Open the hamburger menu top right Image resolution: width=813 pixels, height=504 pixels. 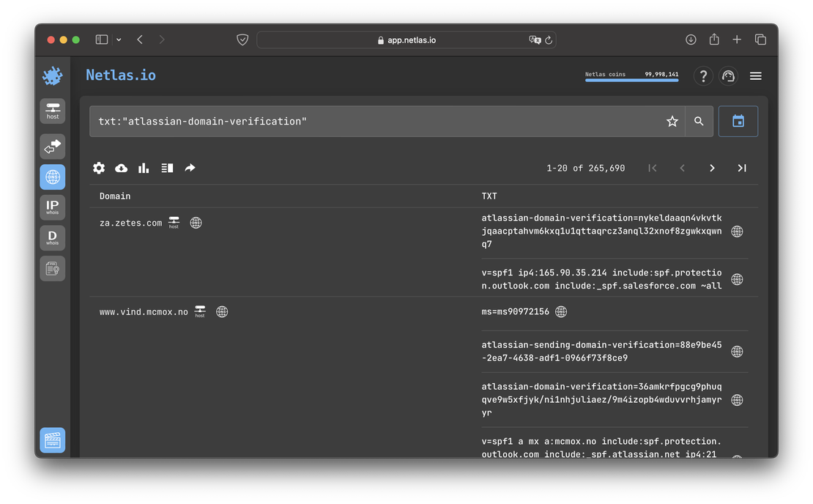coord(755,75)
